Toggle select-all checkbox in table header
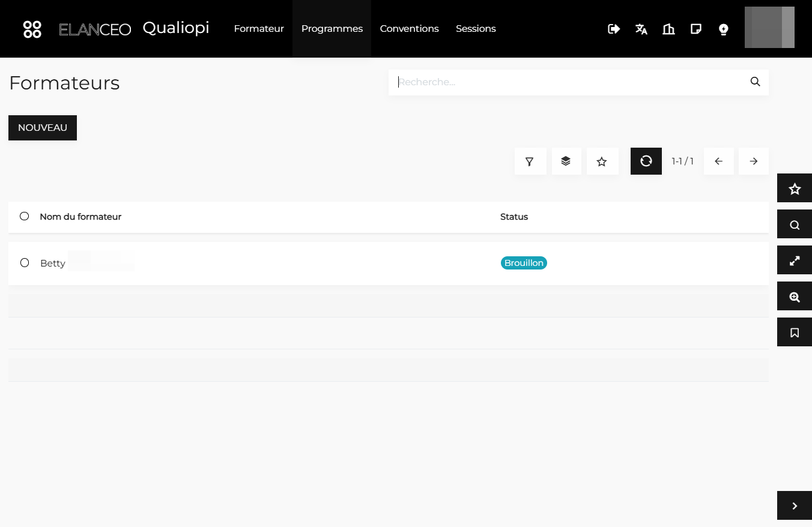812x527 pixels. (x=25, y=216)
